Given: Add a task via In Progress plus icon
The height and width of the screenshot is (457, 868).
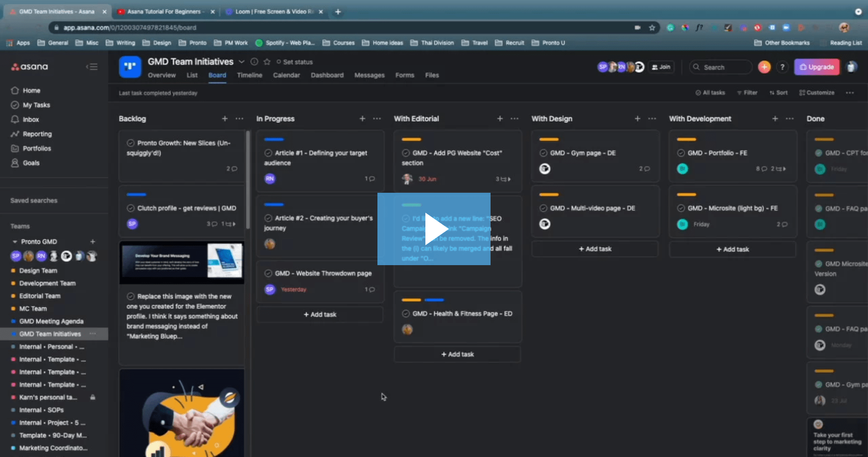Looking at the screenshot, I should coord(362,119).
